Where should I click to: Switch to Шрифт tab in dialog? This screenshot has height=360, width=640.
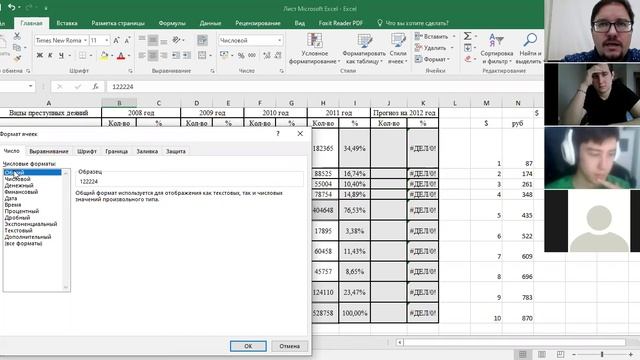coord(87,151)
